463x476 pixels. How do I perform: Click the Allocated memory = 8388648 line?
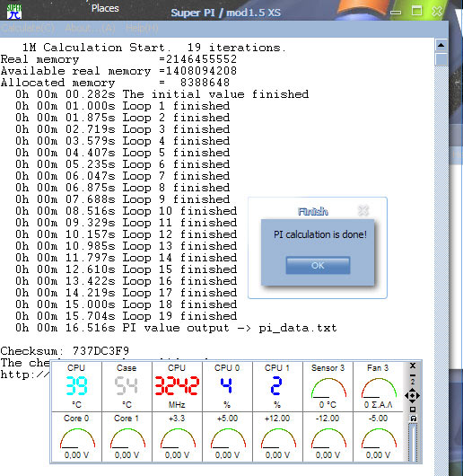point(115,83)
